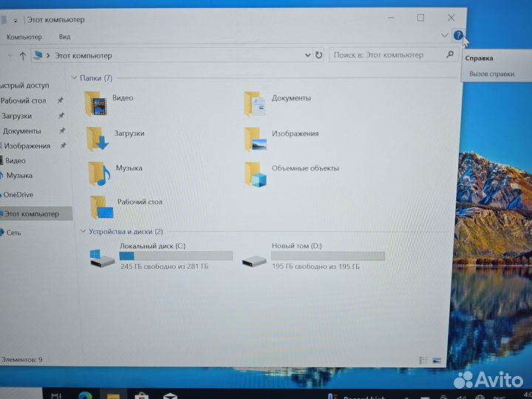This screenshot has height=399, width=532.
Task: Open Microsoft Store from the taskbar
Action: click(141, 395)
